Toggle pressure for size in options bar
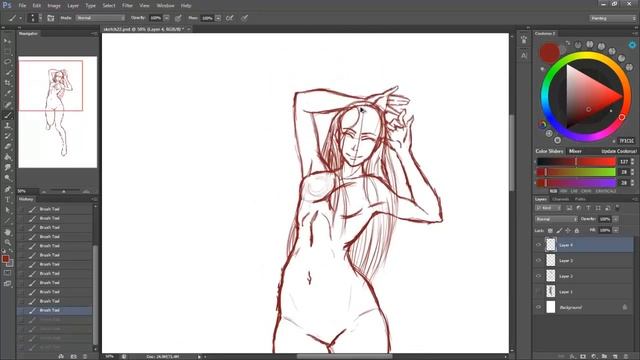 (x=244, y=18)
